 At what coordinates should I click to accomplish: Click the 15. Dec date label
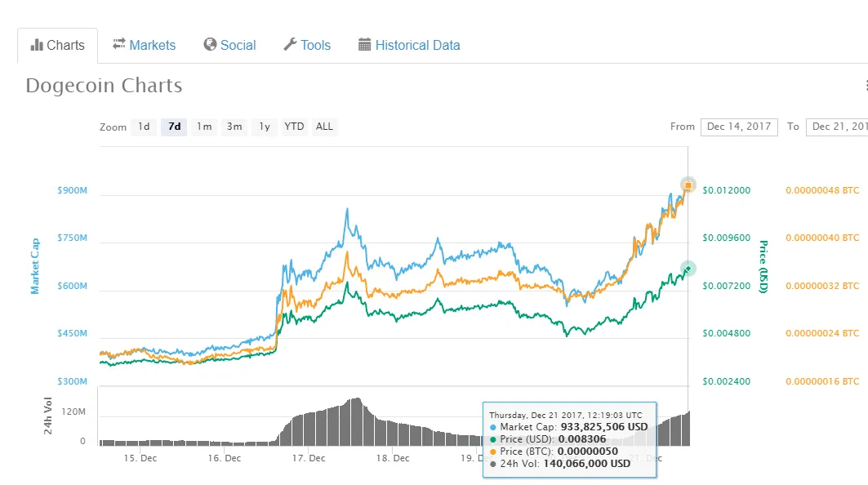[140, 458]
